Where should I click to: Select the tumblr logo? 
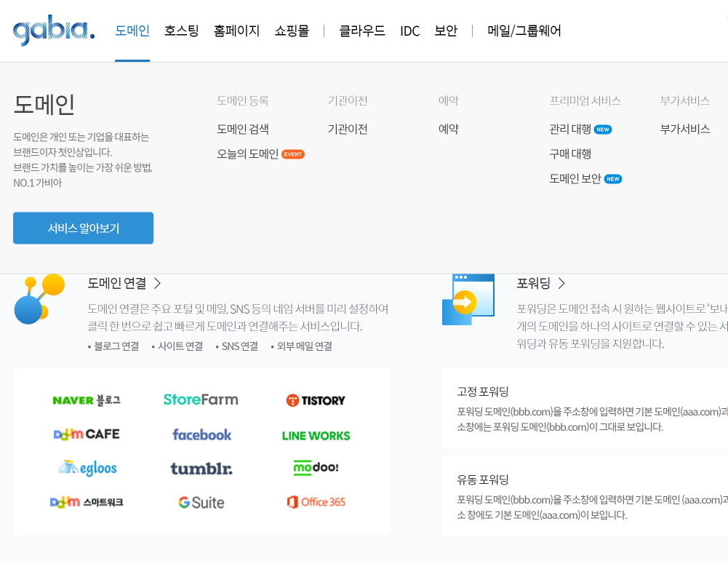click(201, 468)
